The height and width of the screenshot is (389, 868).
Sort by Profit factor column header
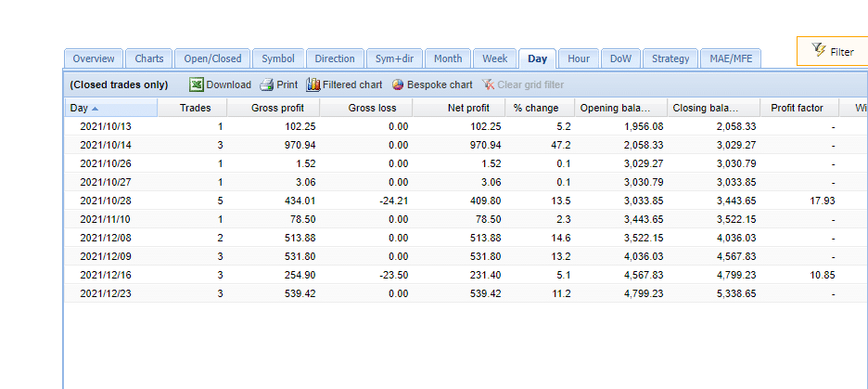798,108
